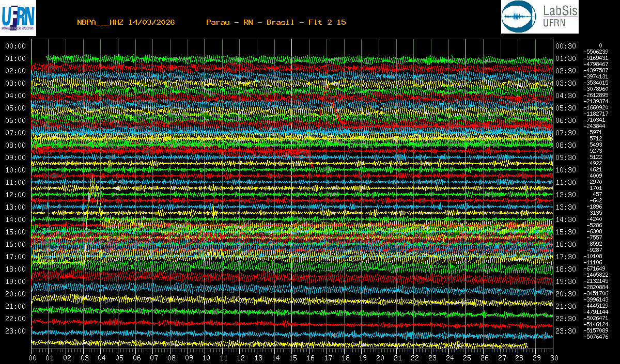Click the end of the last yellow trace
Image resolution: width=620 pixels, height=364 pixels.
527,345
